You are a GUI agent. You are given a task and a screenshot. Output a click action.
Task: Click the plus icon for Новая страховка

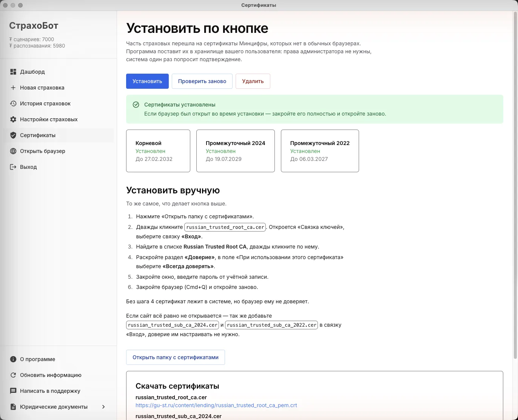13,88
